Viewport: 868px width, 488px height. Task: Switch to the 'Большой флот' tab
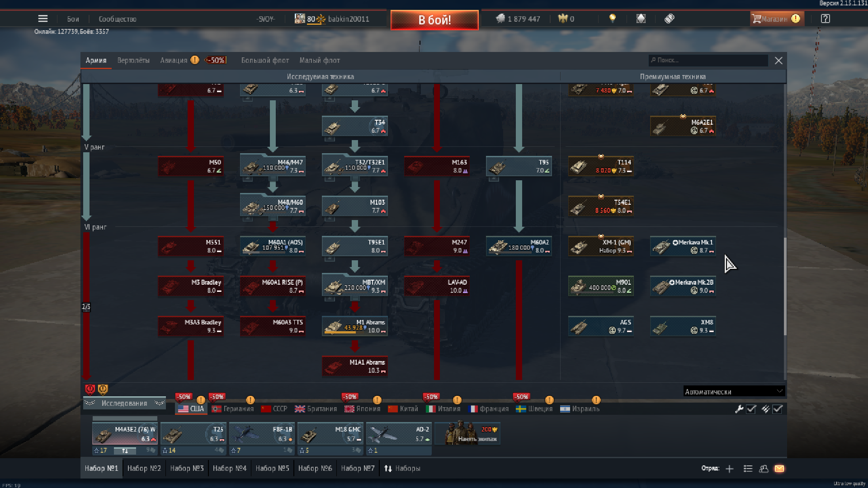coord(265,60)
